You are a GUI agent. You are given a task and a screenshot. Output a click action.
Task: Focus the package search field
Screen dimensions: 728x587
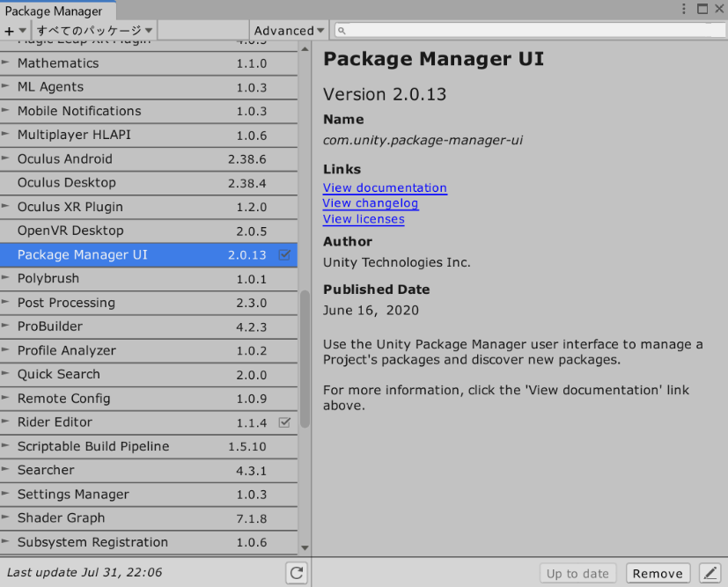pos(529,31)
